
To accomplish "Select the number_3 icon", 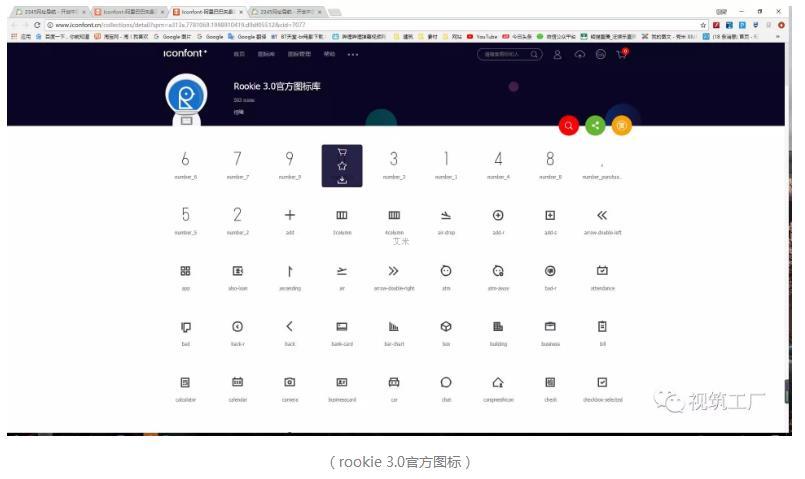I will (x=394, y=159).
